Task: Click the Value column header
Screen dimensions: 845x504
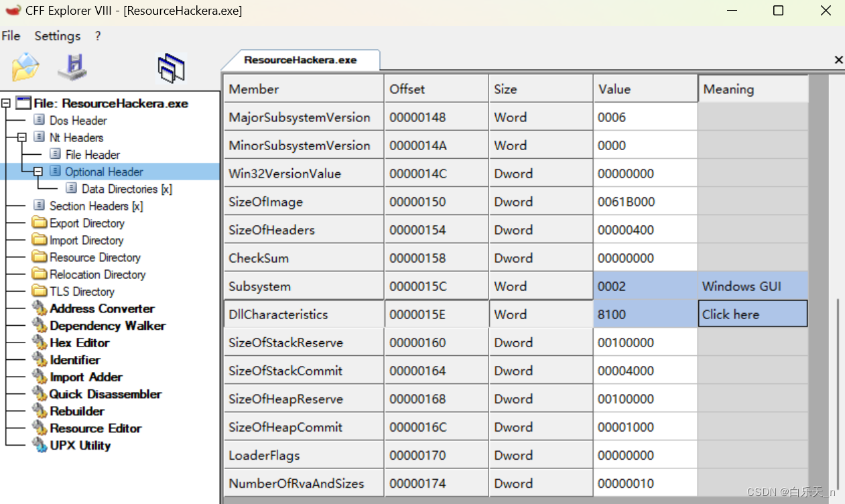Action: click(645, 88)
